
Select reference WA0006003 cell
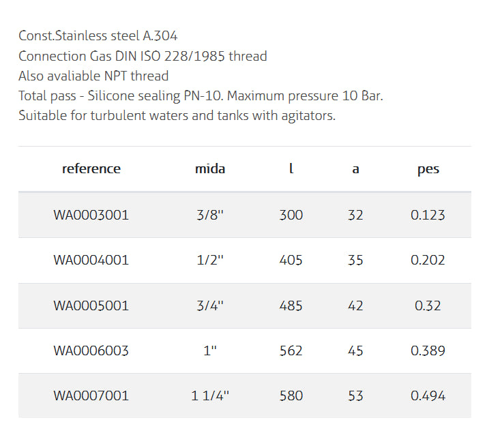pyautogui.click(x=91, y=350)
